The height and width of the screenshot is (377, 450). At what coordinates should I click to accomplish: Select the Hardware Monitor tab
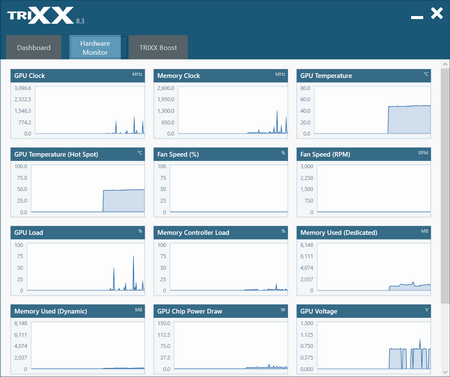click(95, 47)
